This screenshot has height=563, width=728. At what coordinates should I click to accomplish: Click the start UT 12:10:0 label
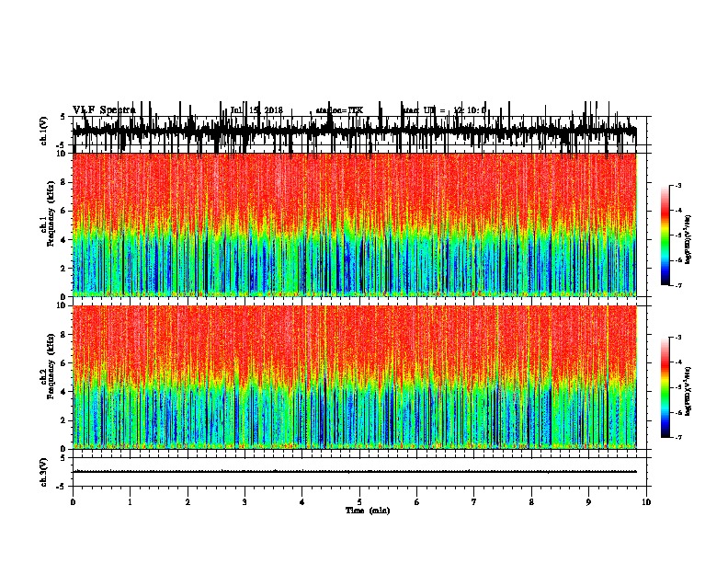[444, 110]
